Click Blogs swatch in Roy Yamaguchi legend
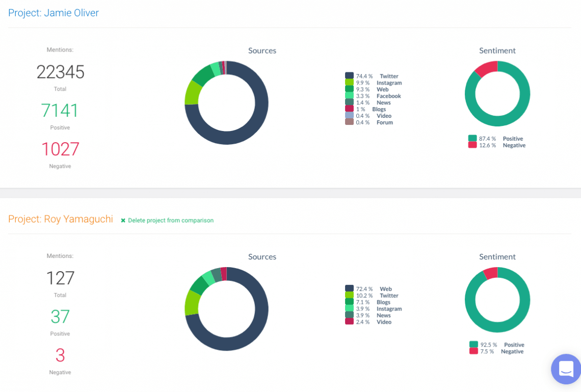 (x=349, y=302)
